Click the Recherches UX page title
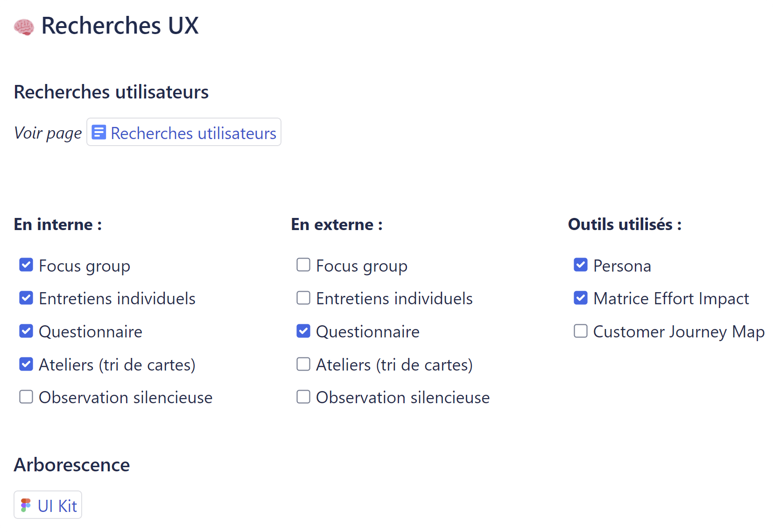The image size is (773, 532). tap(120, 26)
